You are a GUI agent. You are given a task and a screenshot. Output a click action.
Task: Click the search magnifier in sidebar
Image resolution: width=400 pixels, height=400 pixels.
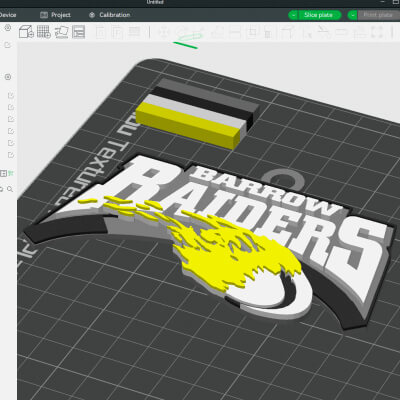(10, 189)
